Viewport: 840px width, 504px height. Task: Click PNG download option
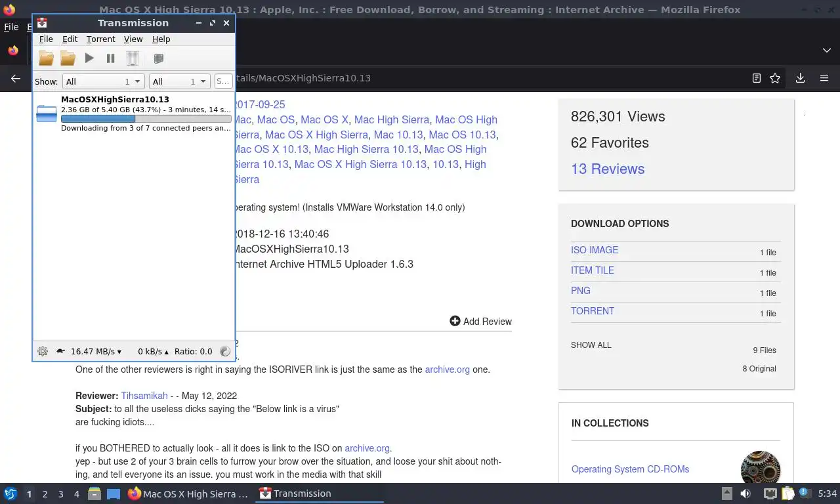click(581, 291)
